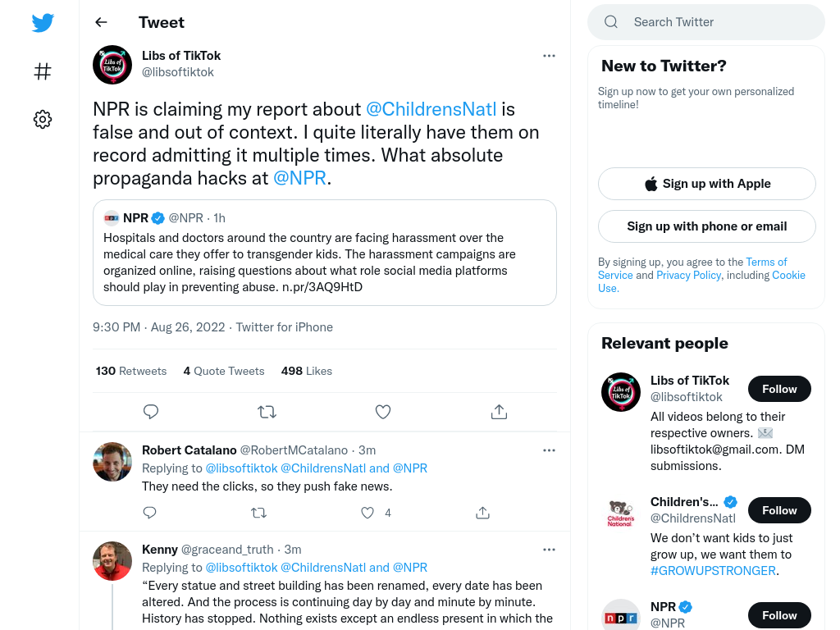The height and width of the screenshot is (630, 840).
Task: Open Settings gear icon in sidebar
Action: [x=43, y=119]
